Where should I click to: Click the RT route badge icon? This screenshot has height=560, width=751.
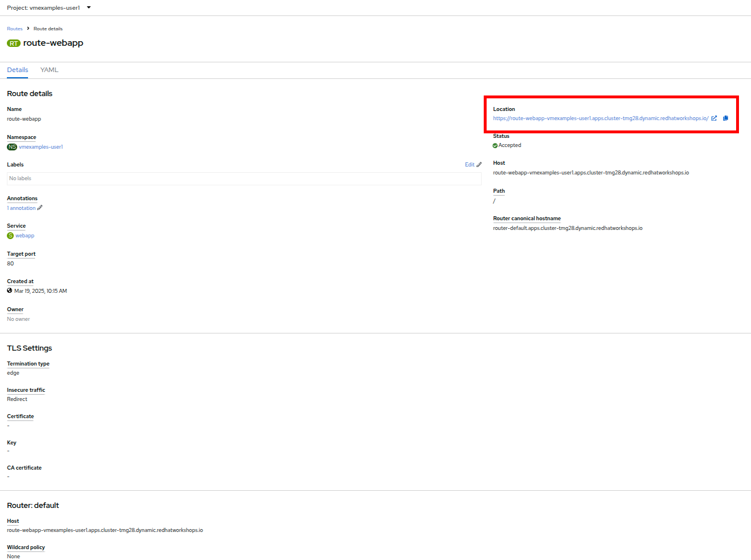pos(14,43)
